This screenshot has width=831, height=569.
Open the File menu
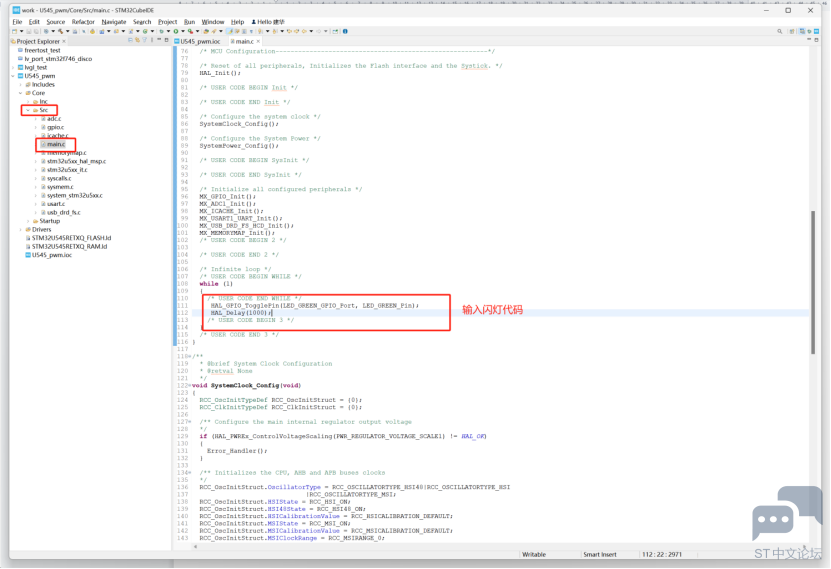(17, 22)
